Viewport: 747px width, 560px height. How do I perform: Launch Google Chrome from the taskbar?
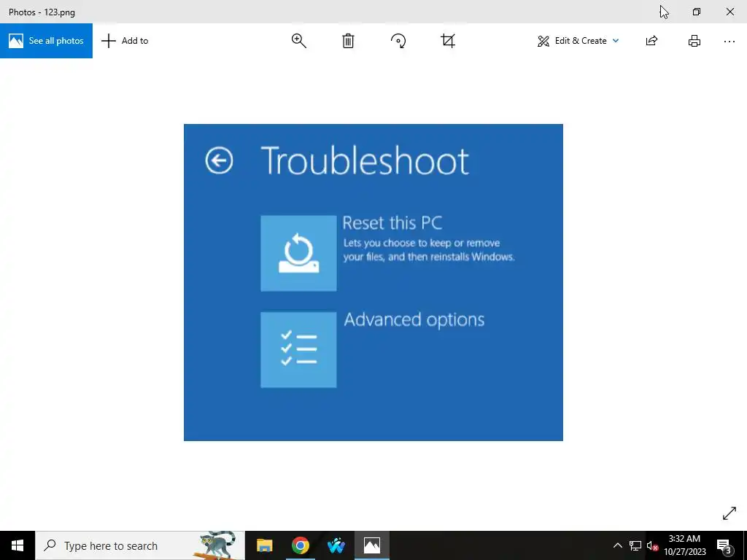(300, 545)
